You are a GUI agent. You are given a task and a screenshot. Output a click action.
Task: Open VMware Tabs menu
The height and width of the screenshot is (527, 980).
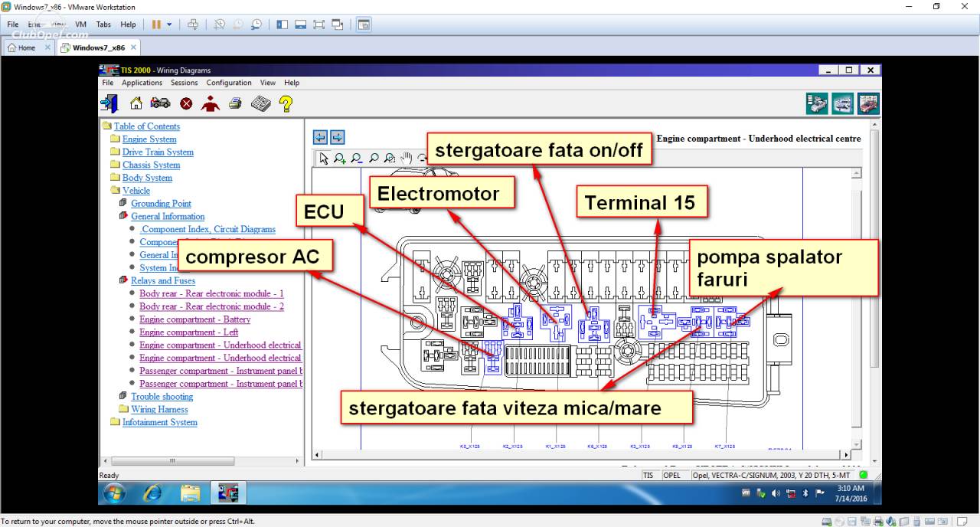click(x=103, y=25)
